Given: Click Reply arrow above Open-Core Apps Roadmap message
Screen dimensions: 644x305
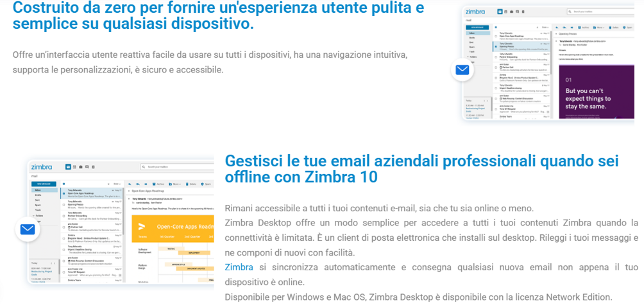Looking at the screenshot, I should pos(130,184).
